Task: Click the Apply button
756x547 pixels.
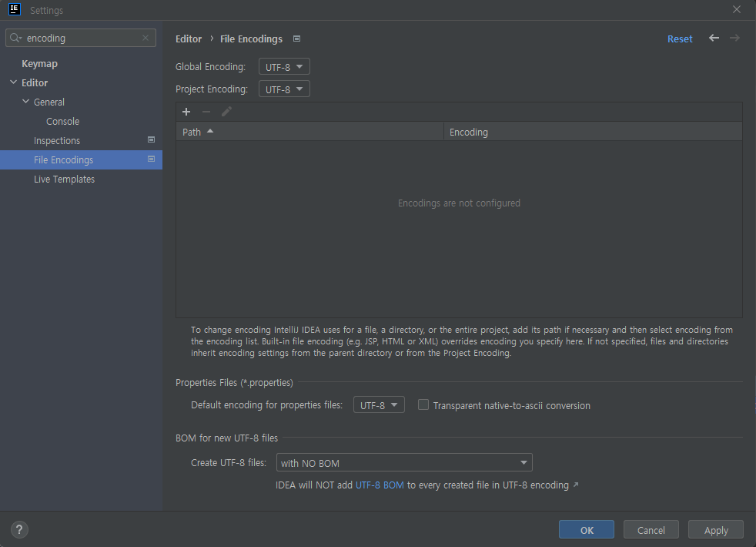Action: pos(715,529)
